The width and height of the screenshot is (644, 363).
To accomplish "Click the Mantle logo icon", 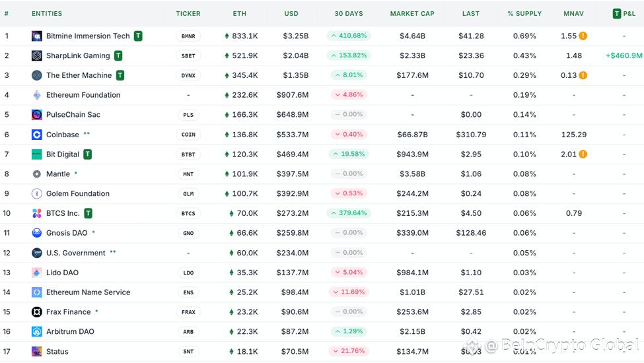I will tap(36, 174).
